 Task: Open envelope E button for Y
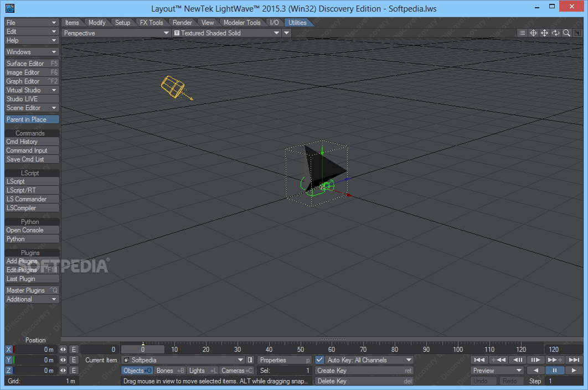[x=74, y=360]
